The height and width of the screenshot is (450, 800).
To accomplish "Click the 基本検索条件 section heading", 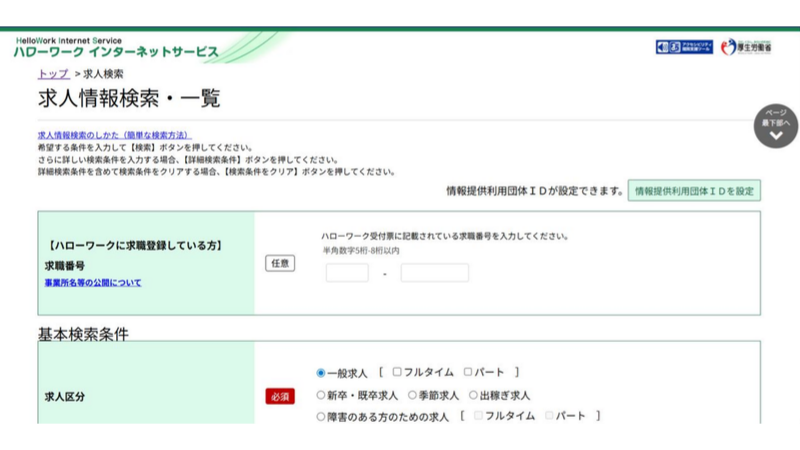I will 83,334.
